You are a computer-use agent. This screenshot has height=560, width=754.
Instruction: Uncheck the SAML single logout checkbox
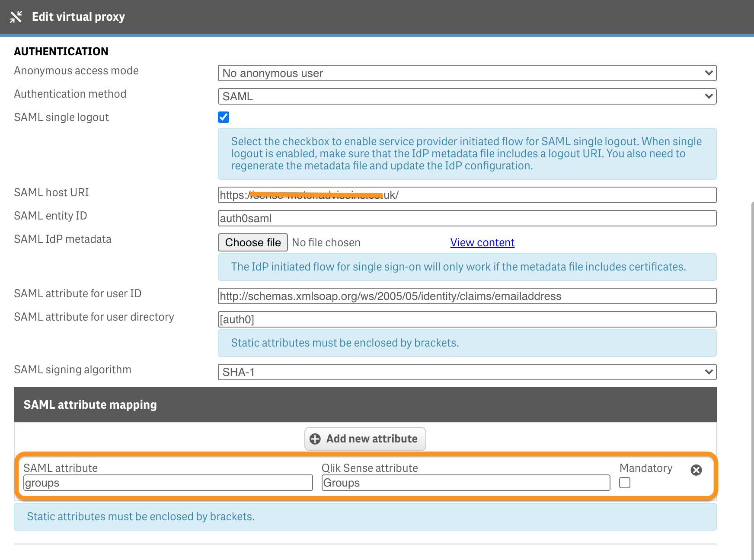pyautogui.click(x=224, y=117)
